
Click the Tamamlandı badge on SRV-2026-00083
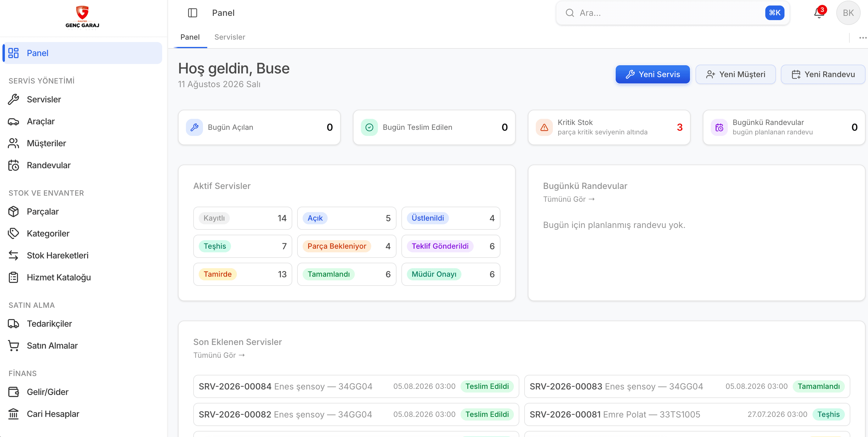(818, 386)
